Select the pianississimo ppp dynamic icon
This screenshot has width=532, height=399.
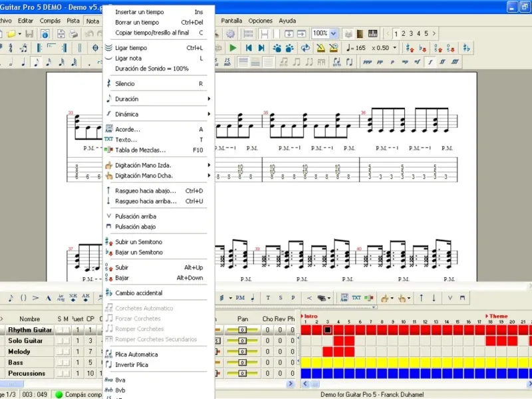[367, 62]
